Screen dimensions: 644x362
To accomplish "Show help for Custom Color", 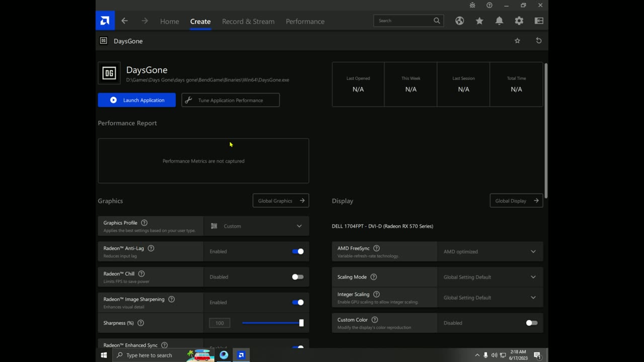I will (374, 320).
